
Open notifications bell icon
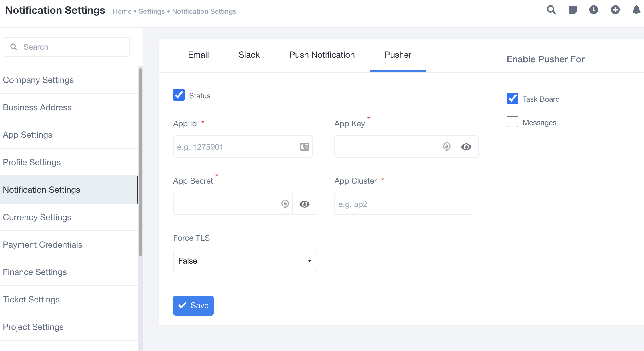tap(636, 10)
